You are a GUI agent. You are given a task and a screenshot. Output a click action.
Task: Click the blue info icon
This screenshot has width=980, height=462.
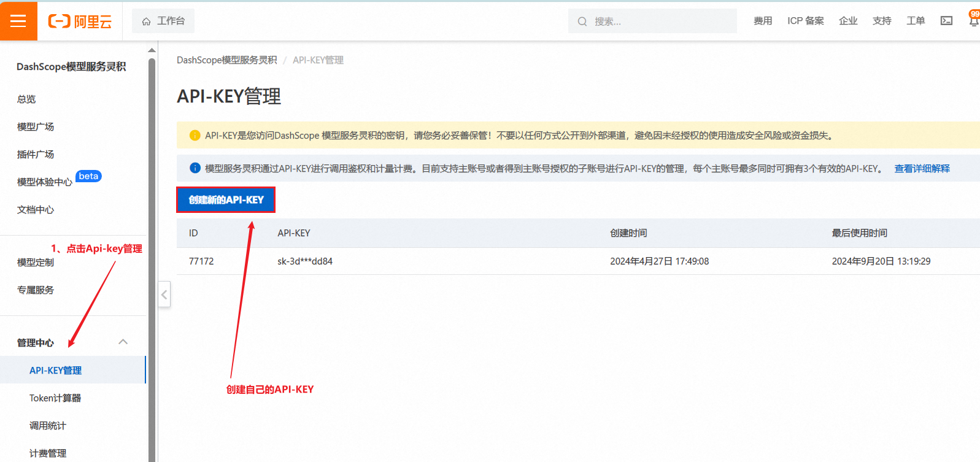(195, 168)
